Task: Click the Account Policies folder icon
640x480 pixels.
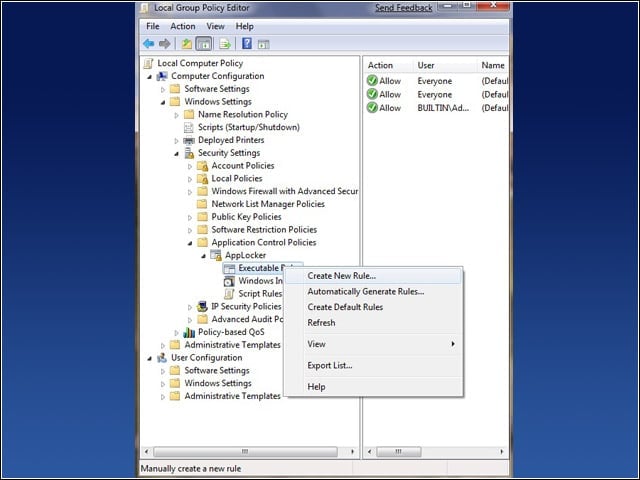Action: point(202,166)
